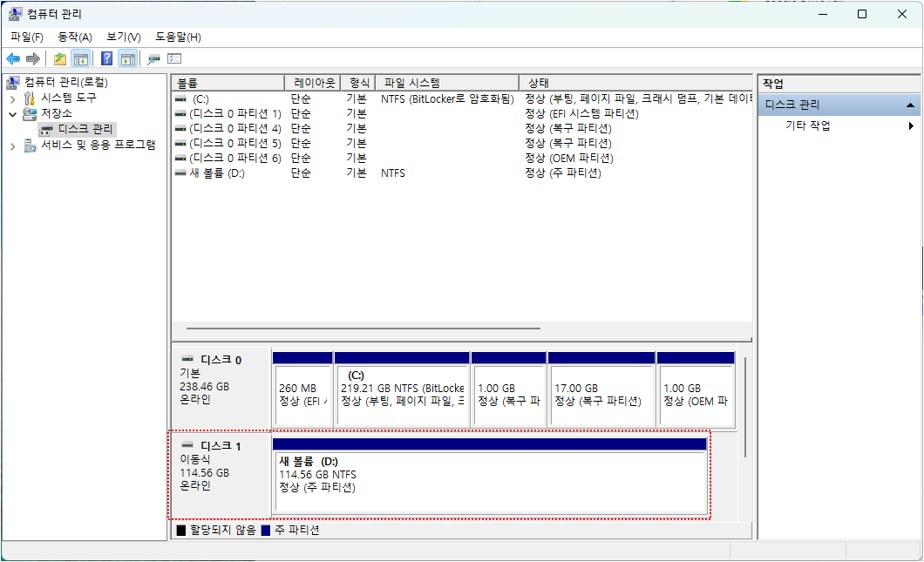This screenshot has height=562, width=924.
Task: Click the 디스크 관리 drive icon in tree
Action: [46, 130]
